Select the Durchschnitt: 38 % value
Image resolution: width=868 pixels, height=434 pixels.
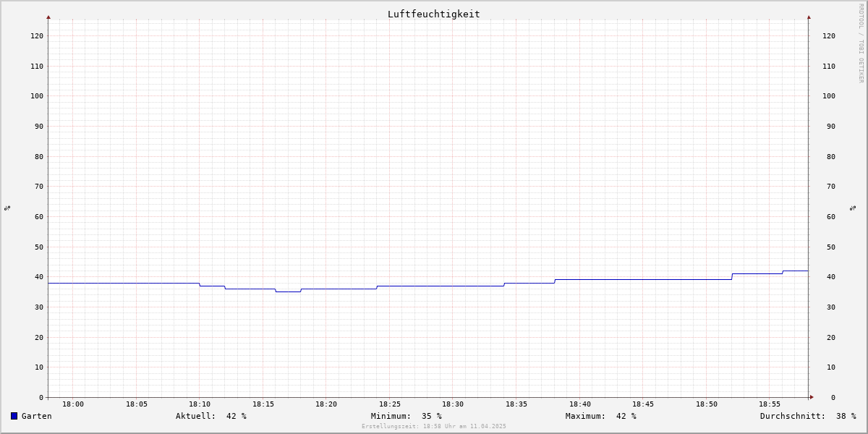(808, 416)
